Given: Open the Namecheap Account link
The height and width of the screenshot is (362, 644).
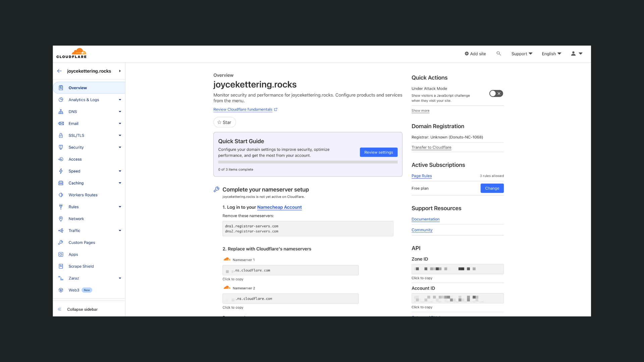Looking at the screenshot, I should 279,207.
